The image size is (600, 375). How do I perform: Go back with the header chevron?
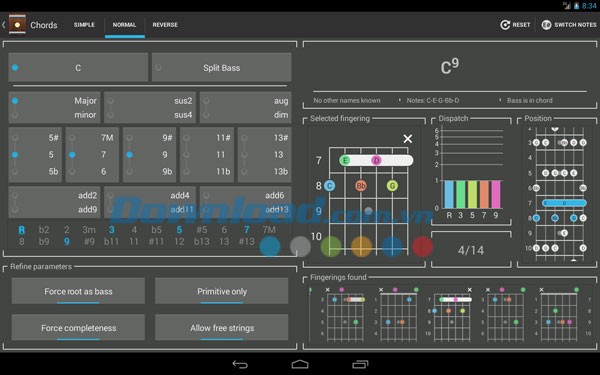(3, 25)
